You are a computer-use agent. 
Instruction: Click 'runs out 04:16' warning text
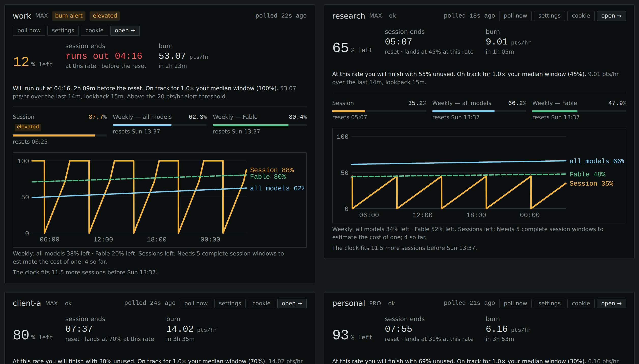[104, 56]
